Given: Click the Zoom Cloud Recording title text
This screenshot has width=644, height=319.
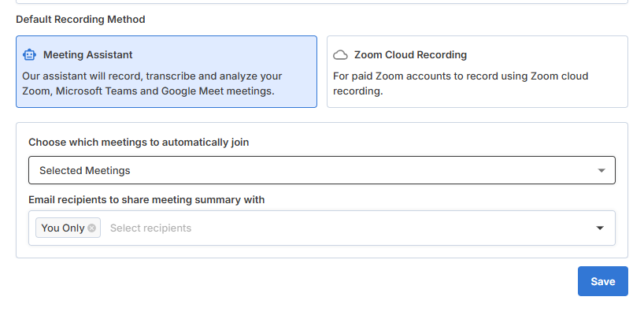Looking at the screenshot, I should 410,55.
